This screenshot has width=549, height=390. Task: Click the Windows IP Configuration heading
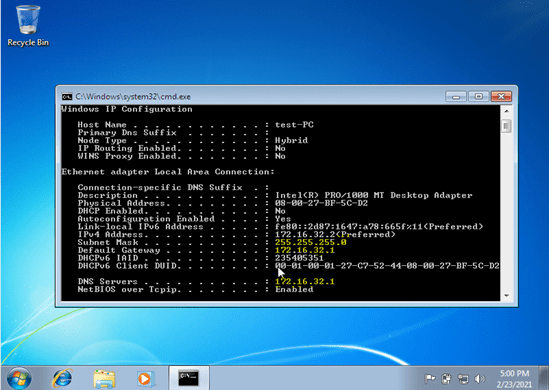(127, 109)
